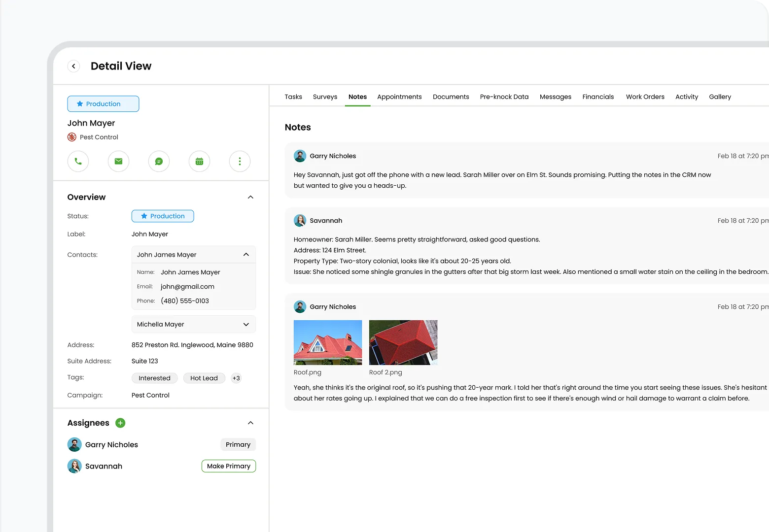
Task: Click the Detail View page title
Action: pyautogui.click(x=121, y=66)
